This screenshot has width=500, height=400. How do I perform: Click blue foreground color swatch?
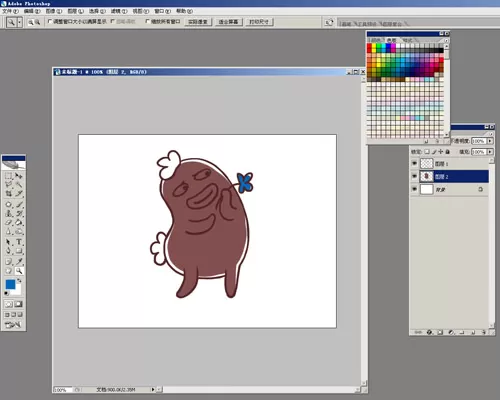click(x=10, y=284)
